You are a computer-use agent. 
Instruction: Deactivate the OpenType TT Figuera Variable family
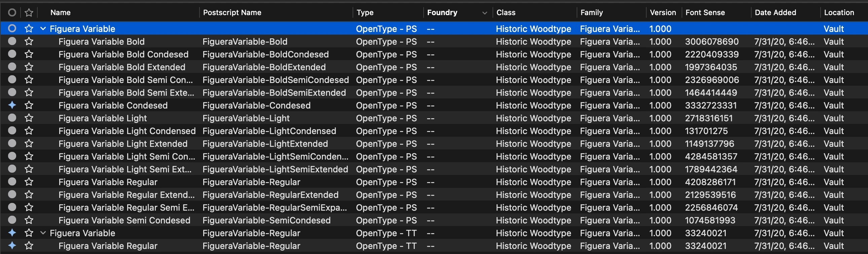click(12, 232)
